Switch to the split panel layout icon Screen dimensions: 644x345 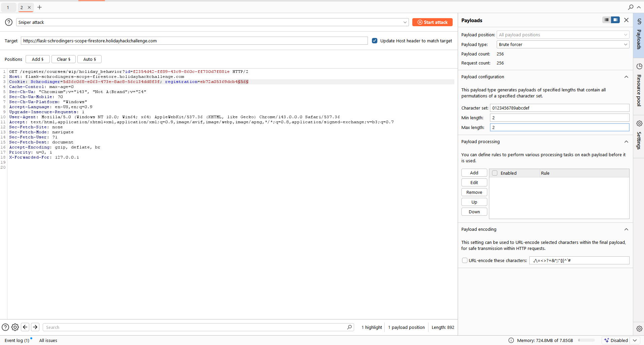click(615, 20)
